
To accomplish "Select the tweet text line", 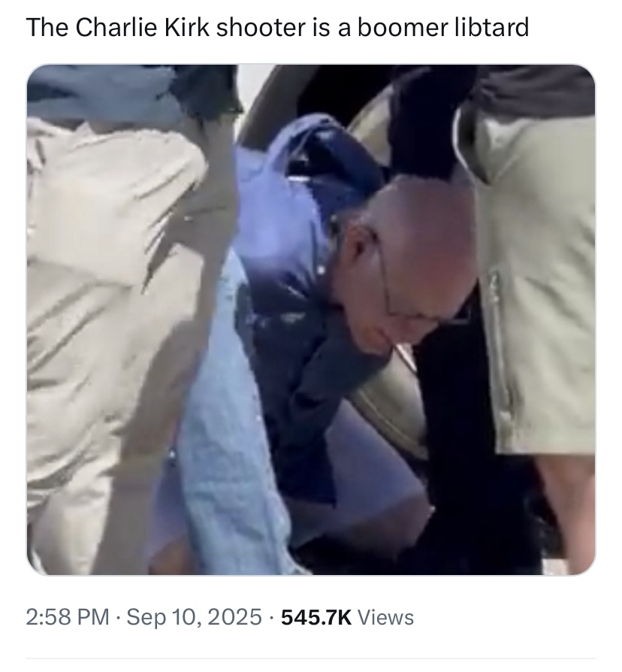I will point(278,27).
